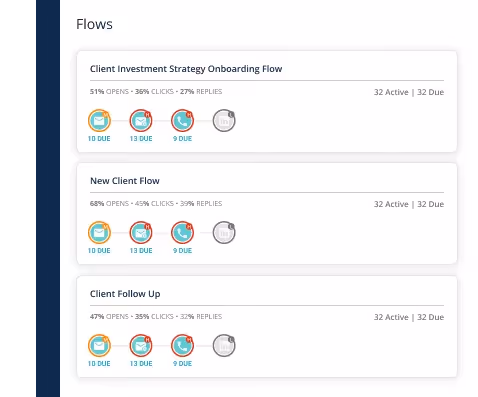Viewport: 478px width, 397px height.
Task: Select the phone call step in Client Follow Up
Action: click(183, 345)
